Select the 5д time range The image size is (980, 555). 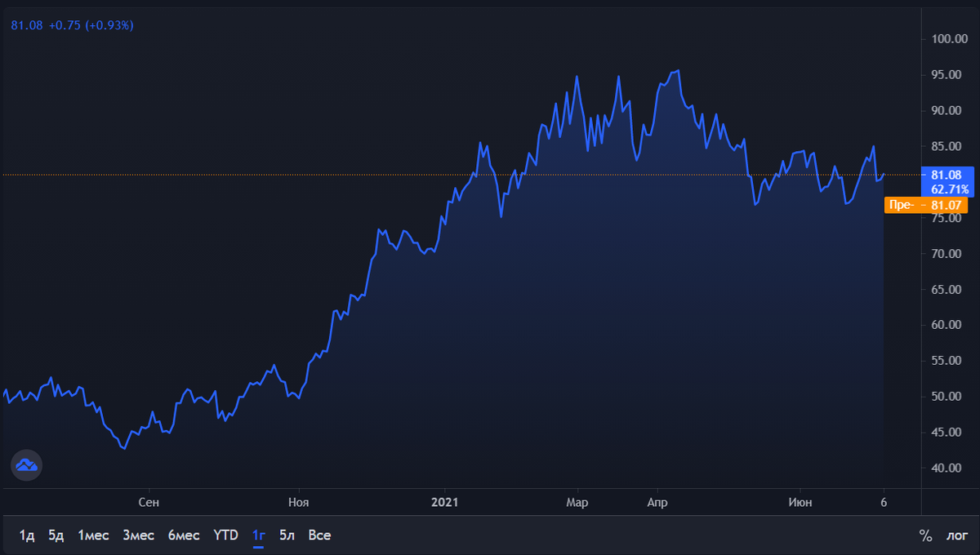click(56, 535)
